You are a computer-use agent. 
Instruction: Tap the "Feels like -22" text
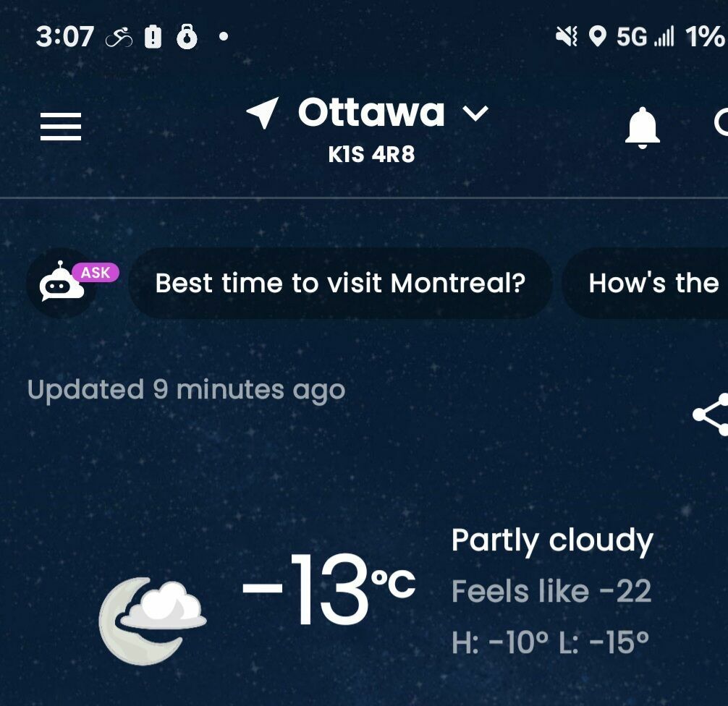551,592
